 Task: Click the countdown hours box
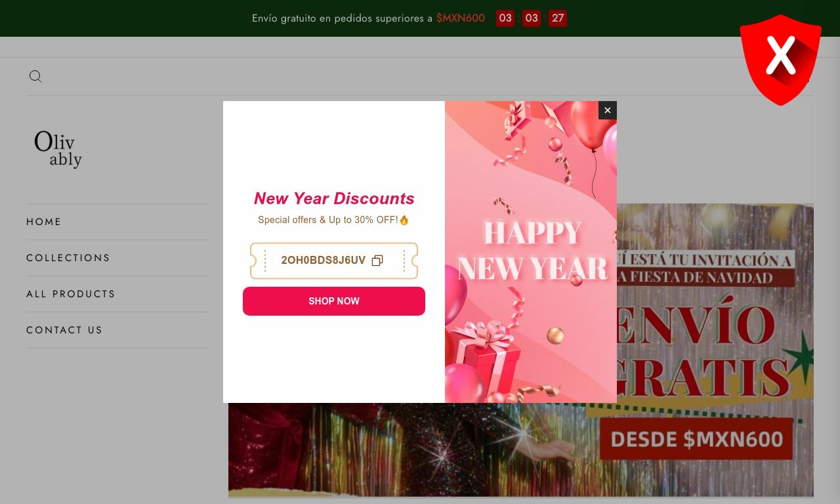coord(505,18)
